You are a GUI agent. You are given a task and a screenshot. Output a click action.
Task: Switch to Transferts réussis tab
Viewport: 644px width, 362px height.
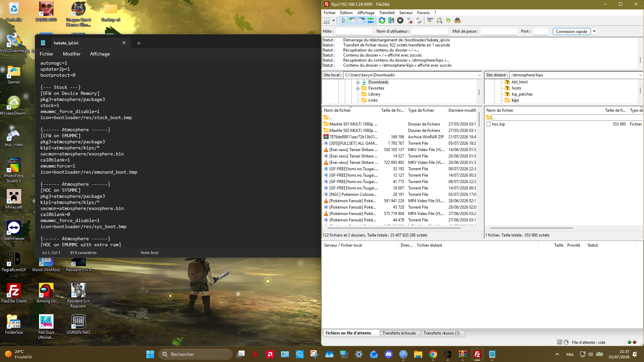pos(441,333)
